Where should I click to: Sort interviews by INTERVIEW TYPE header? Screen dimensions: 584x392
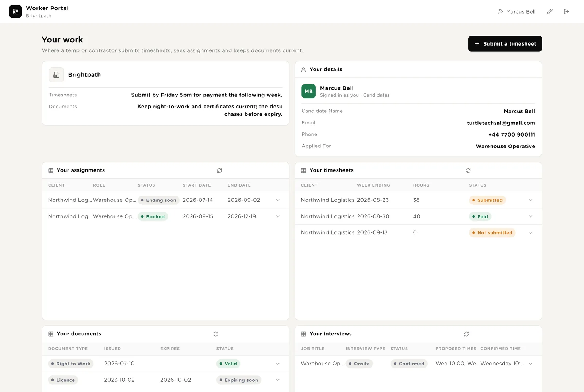tap(365, 349)
